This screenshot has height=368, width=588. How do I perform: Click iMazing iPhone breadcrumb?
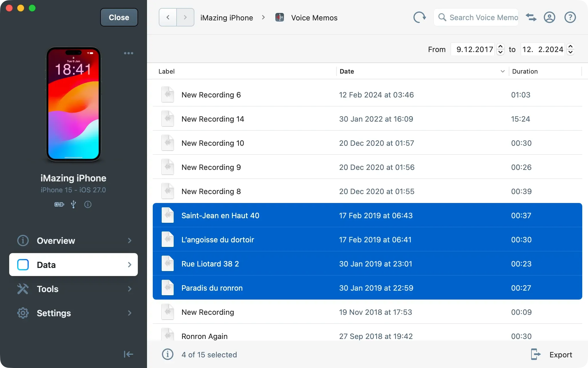pos(227,18)
